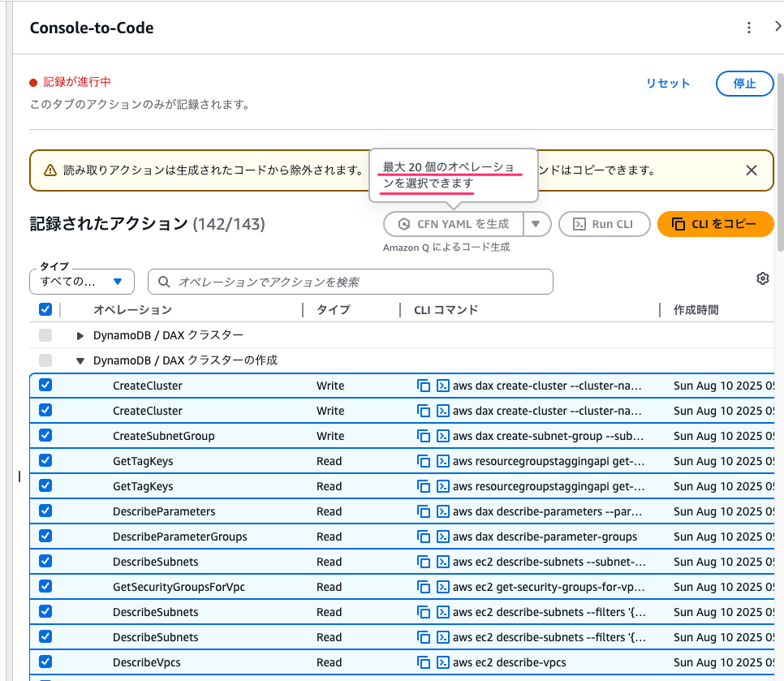Open the タイプ filter dropdown
Viewport: 784px width, 681px height.
coord(82,282)
